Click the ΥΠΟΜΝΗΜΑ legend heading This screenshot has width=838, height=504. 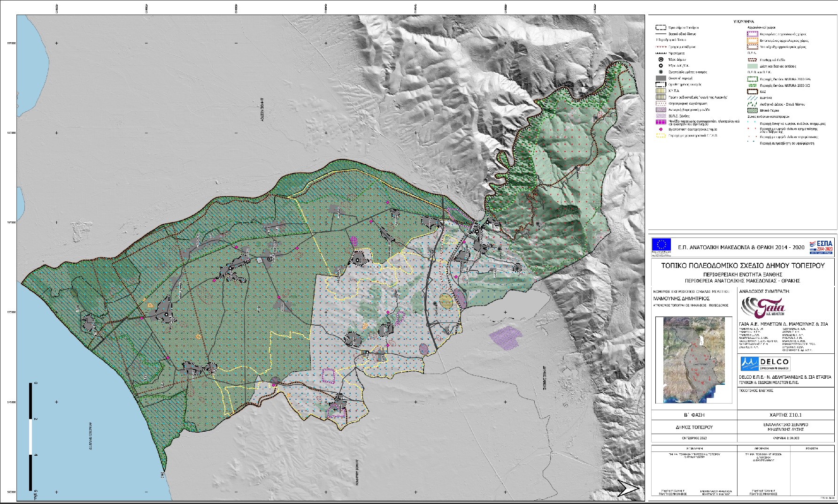[743, 22]
